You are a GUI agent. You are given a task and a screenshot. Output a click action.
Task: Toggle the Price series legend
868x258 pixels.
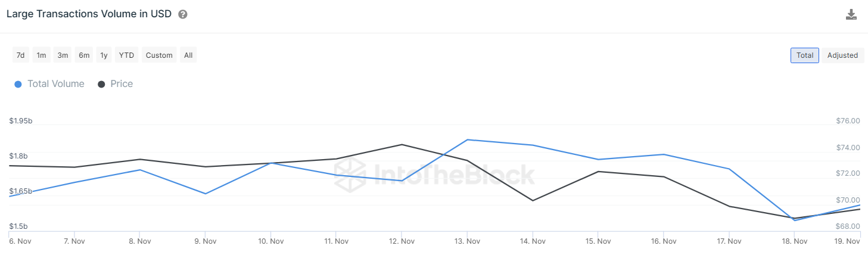click(x=122, y=84)
